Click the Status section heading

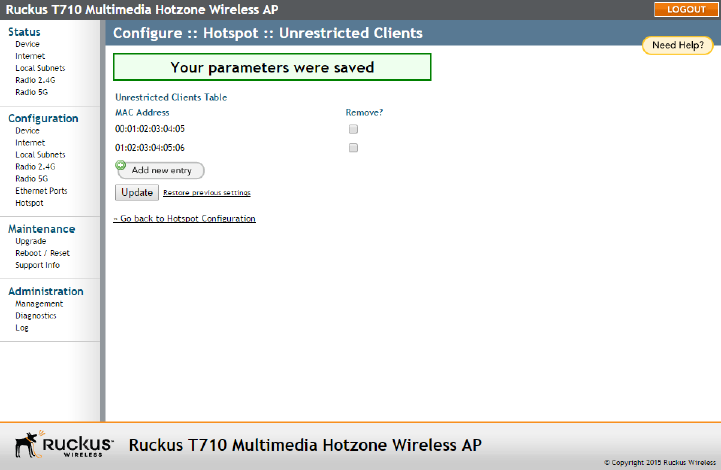tap(24, 32)
